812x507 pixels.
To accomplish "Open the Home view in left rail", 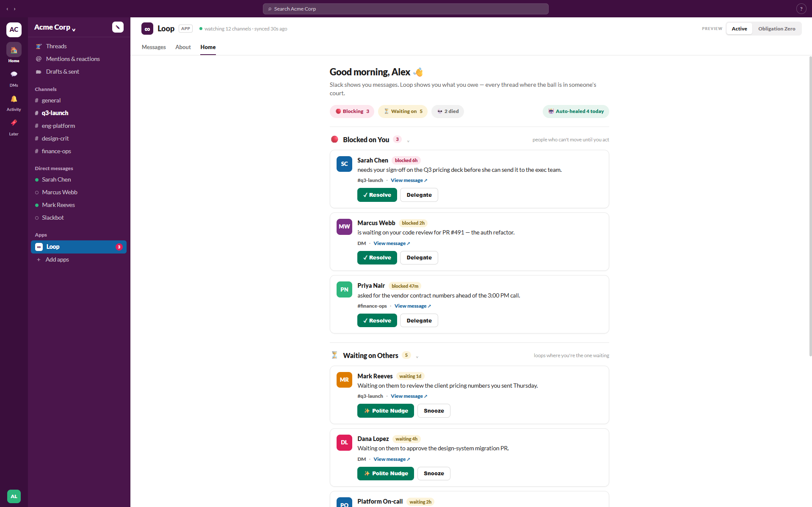I will pos(14,53).
